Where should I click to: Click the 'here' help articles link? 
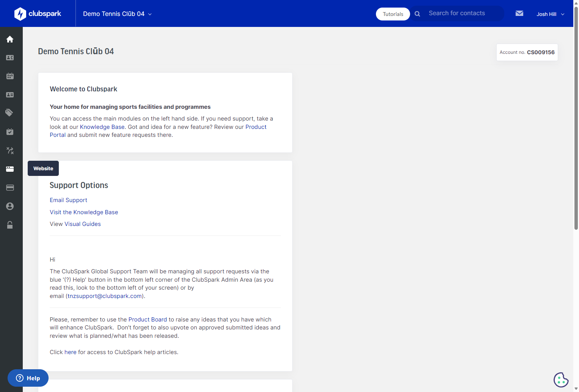[x=70, y=352]
